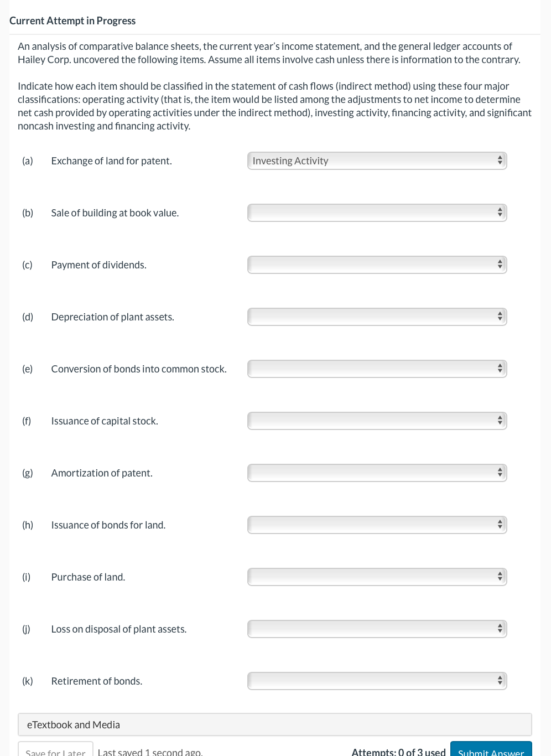Open the dropdown for Conversion of bonds into common stock

pyautogui.click(x=377, y=369)
